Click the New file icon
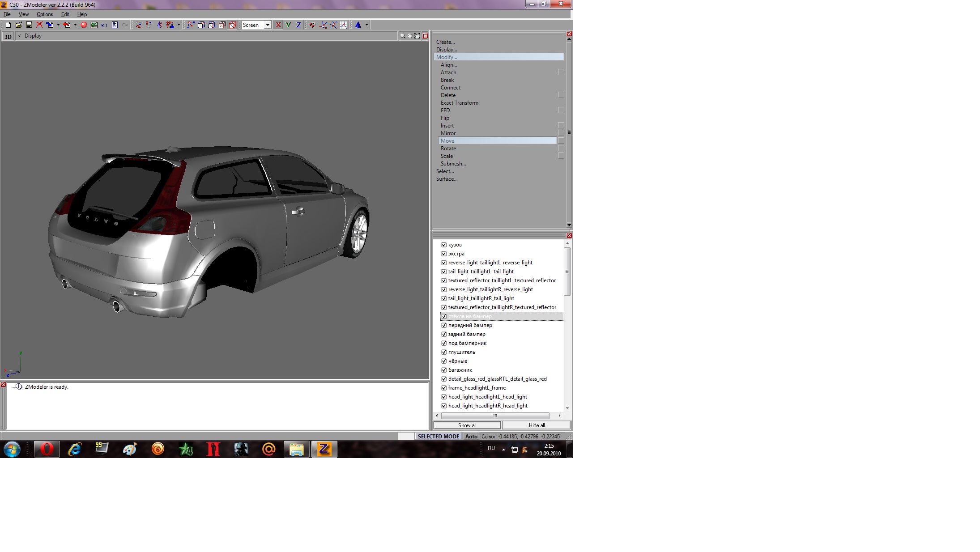 [8, 25]
